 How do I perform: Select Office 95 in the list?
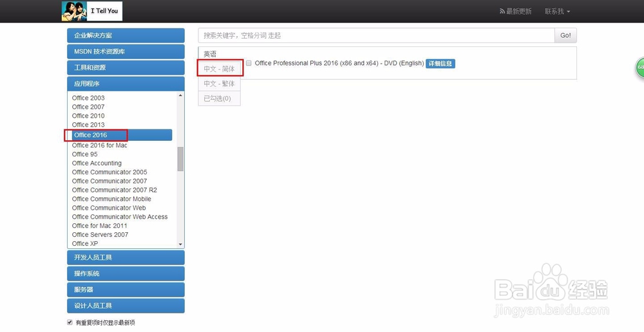point(84,154)
